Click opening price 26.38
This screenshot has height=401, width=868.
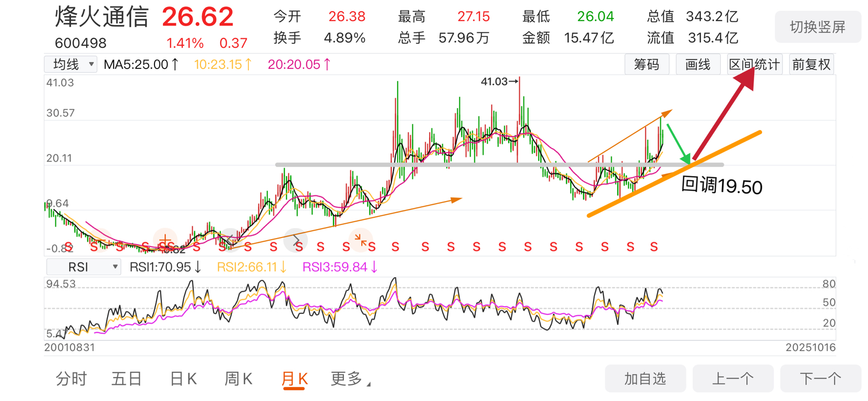coord(347,17)
